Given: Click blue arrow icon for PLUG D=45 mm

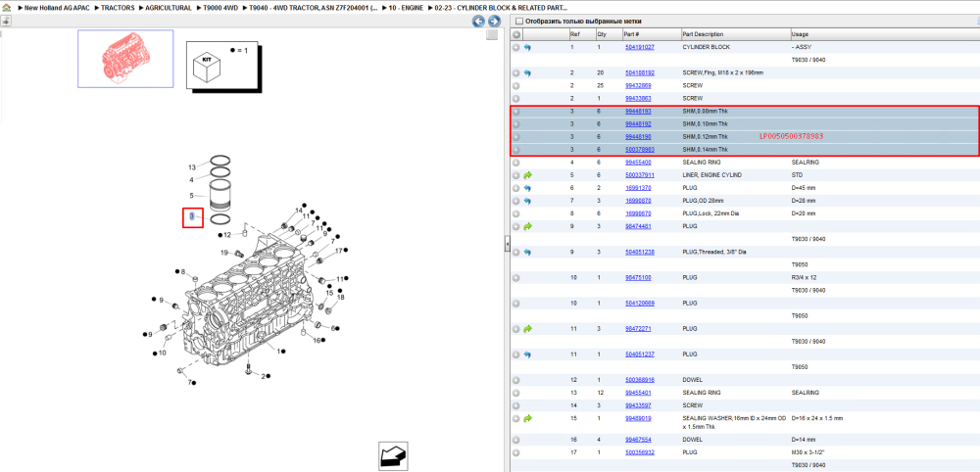Looking at the screenshot, I should [527, 188].
